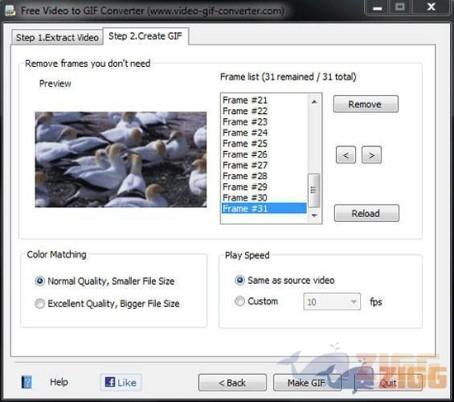Image resolution: width=454 pixels, height=402 pixels.
Task: Move selected frame with left arrow button
Action: click(346, 155)
